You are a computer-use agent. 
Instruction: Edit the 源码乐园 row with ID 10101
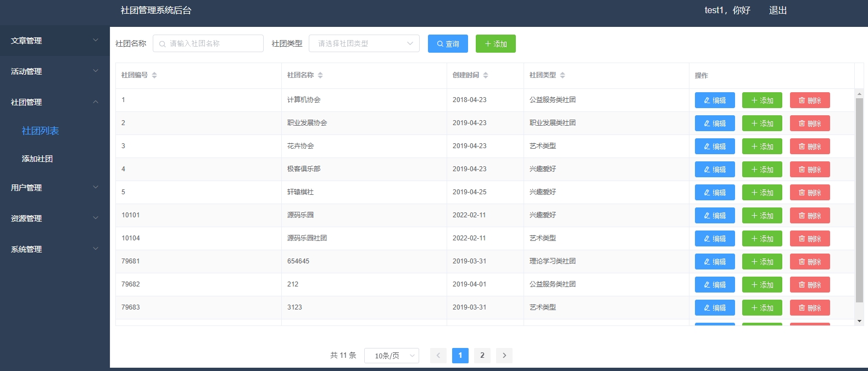click(715, 216)
